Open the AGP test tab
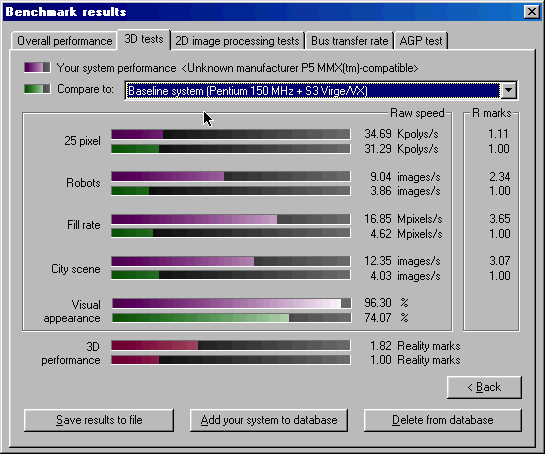545x454 pixels. point(421,41)
